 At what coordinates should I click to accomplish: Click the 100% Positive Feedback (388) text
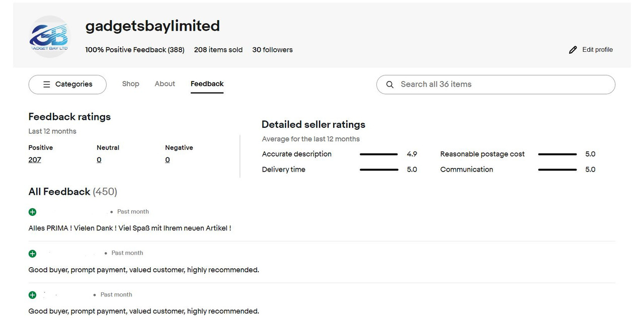pyautogui.click(x=135, y=50)
